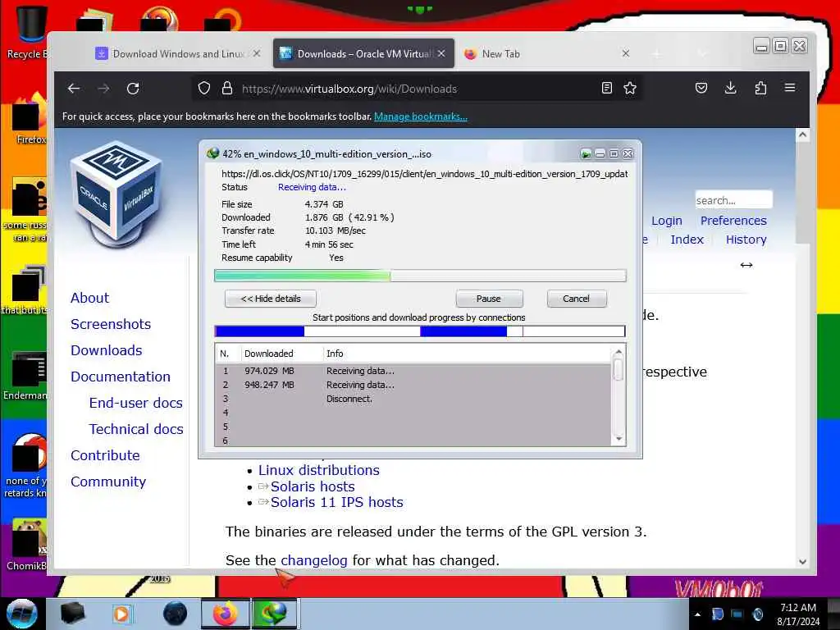Click the green IDM icon in download dialog titlebar
The height and width of the screenshot is (630, 840).
tap(212, 153)
